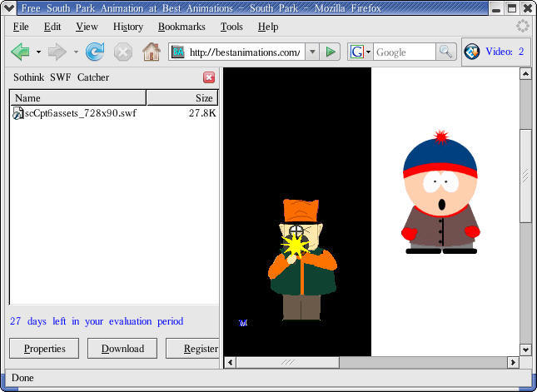The height and width of the screenshot is (392, 537).
Task: Click the horizontal scrollbar thumb
Action: 288,363
